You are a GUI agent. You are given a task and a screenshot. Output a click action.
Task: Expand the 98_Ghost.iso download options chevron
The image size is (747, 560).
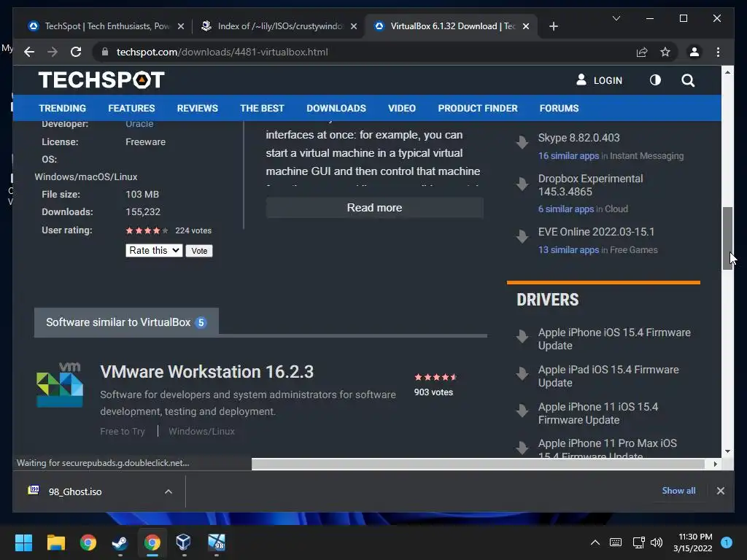pyautogui.click(x=169, y=491)
